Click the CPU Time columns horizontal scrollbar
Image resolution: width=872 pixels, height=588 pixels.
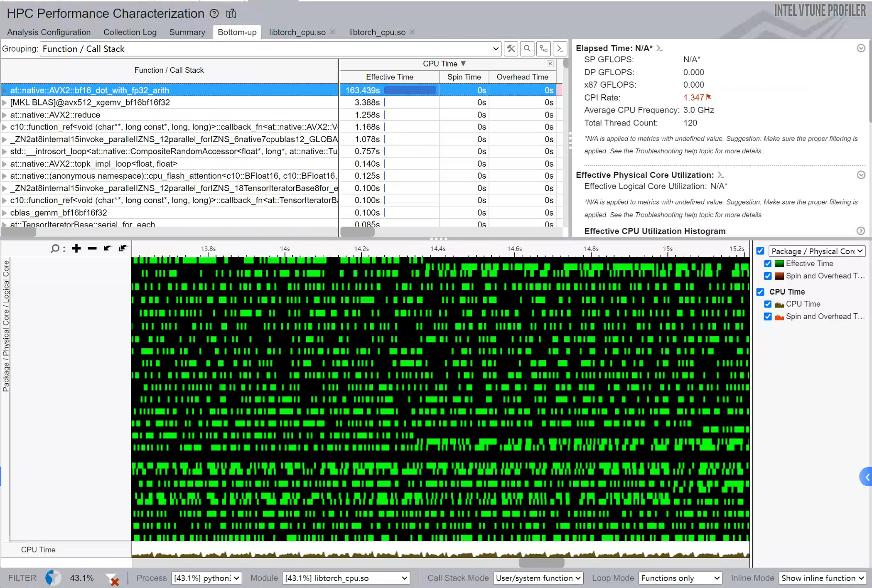click(357, 232)
